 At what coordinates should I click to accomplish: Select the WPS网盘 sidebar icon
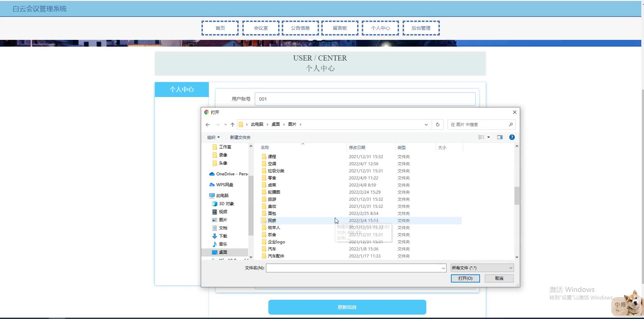tap(212, 185)
